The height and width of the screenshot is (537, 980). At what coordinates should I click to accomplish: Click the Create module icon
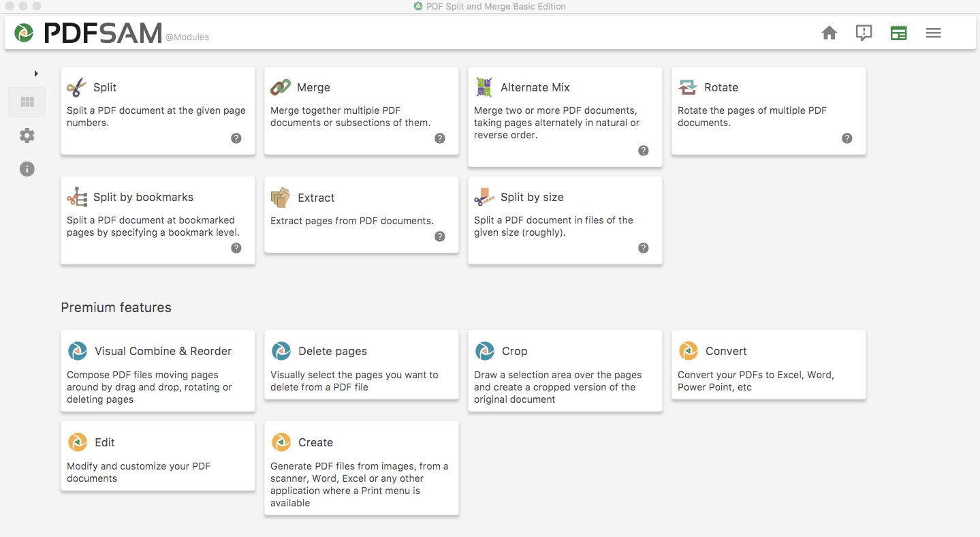[281, 442]
